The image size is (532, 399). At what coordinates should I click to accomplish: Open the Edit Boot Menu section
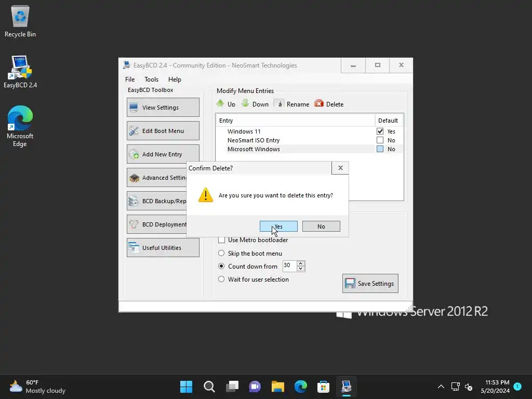(163, 130)
